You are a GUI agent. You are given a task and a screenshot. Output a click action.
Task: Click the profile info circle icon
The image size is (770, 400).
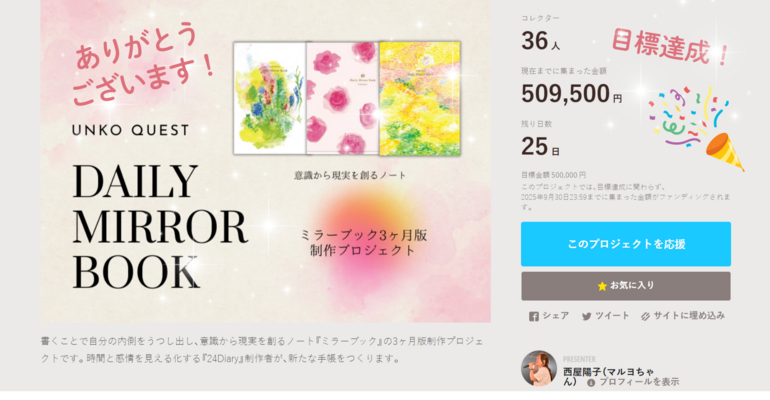591,382
